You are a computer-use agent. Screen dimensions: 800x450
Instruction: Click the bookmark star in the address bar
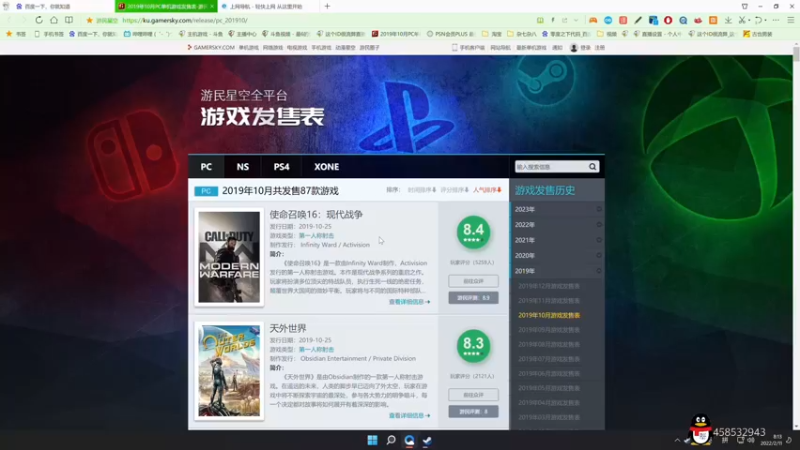coord(89,20)
